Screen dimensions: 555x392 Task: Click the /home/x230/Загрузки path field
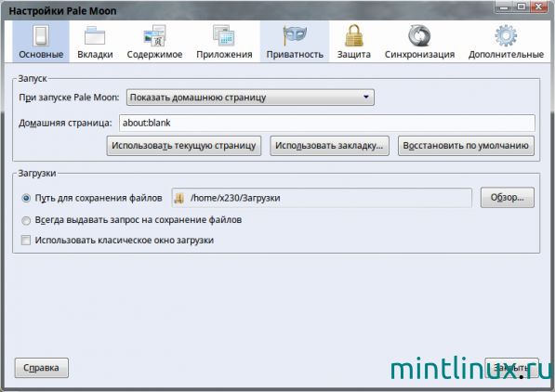tap(322, 198)
